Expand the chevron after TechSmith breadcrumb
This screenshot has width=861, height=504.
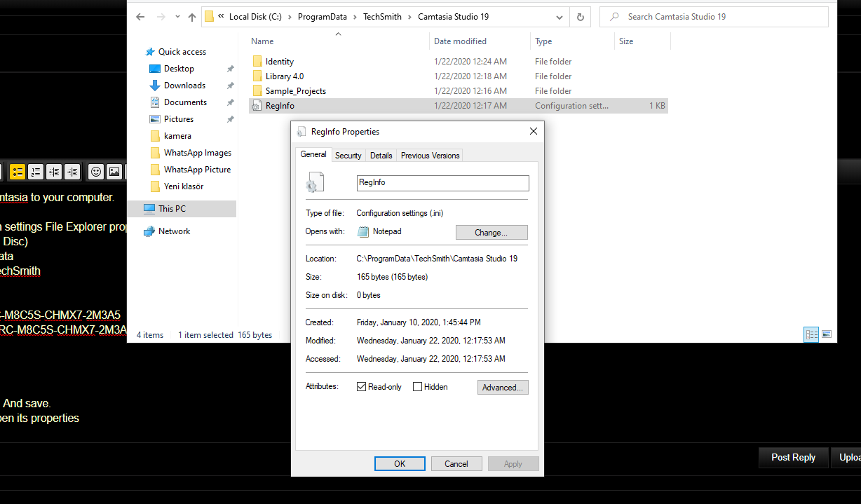click(410, 17)
